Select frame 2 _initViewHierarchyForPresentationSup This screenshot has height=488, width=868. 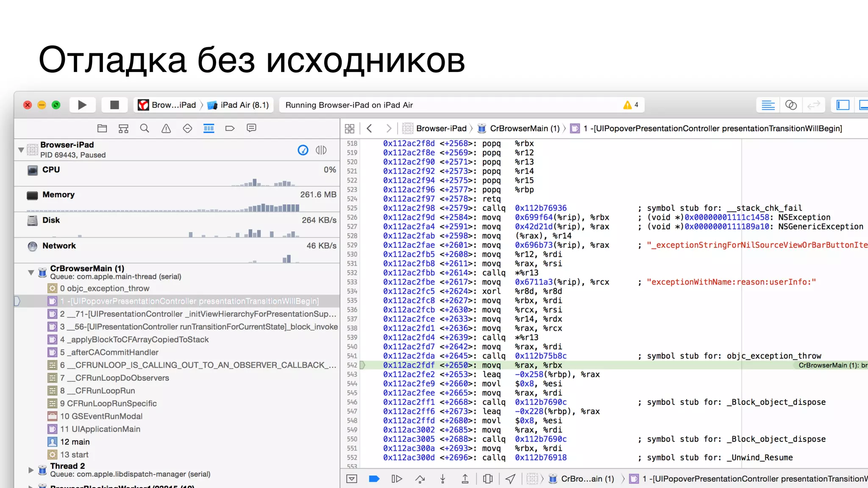(177, 314)
